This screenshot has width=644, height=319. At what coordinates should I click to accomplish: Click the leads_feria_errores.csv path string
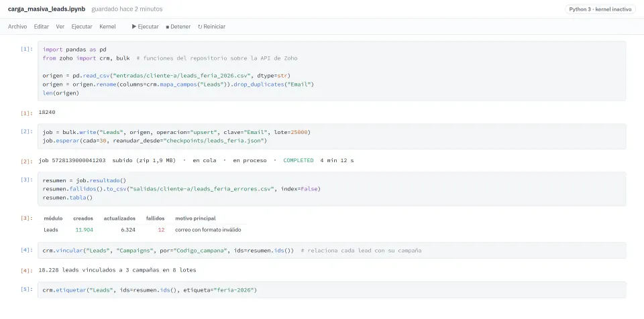click(201, 189)
